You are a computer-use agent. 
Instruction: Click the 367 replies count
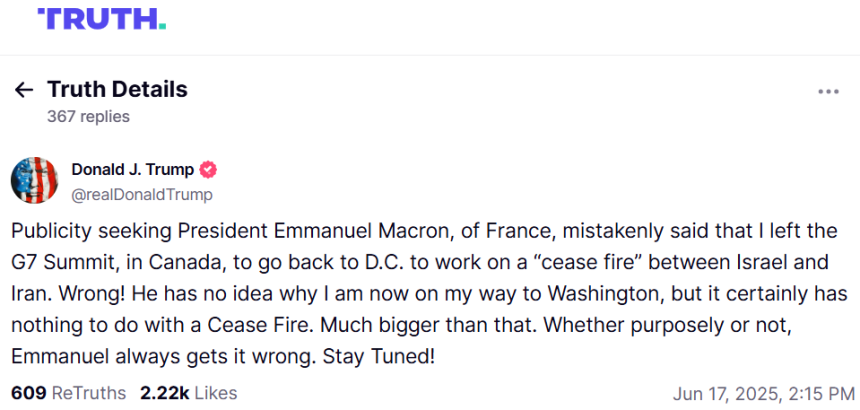[x=88, y=117]
